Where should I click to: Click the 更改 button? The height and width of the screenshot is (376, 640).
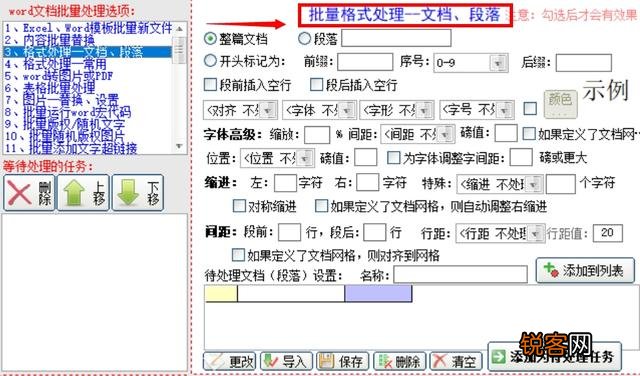[x=229, y=361]
